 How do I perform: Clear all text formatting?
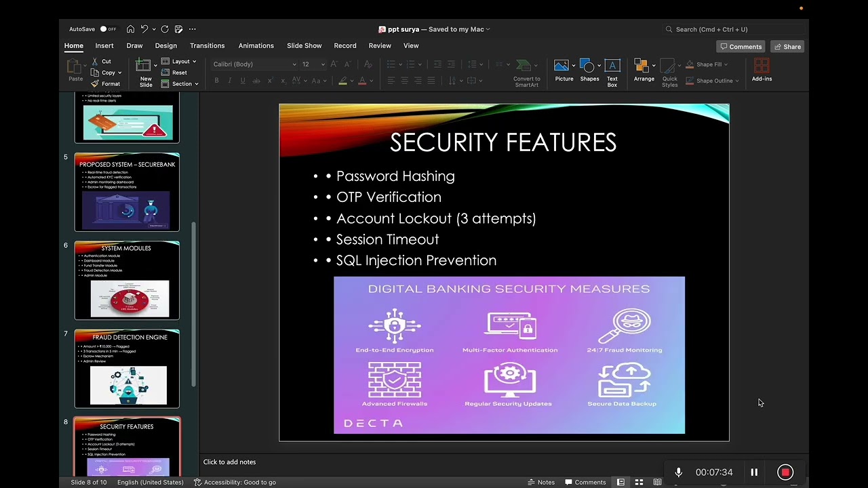(368, 64)
